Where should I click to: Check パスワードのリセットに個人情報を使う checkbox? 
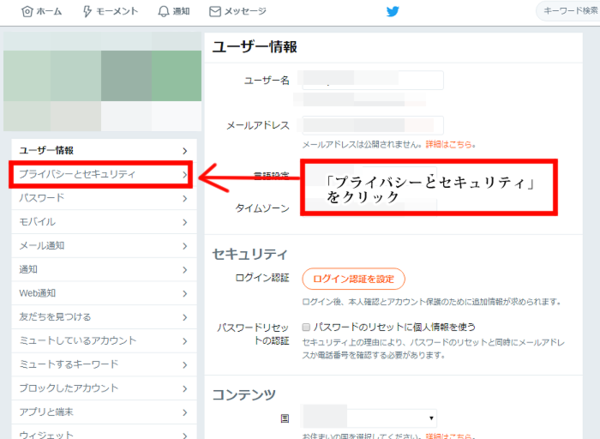click(x=306, y=327)
